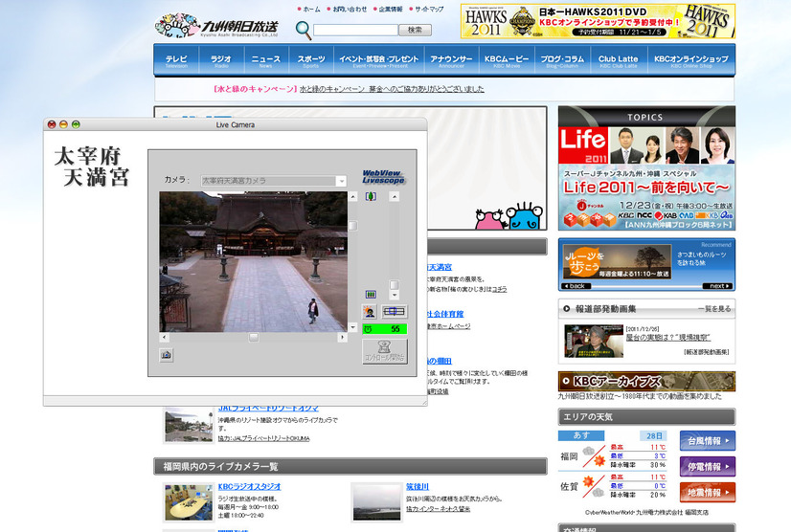791x532 pixels.
Task: Click the pan/tilt center reset icon
Action: (x=394, y=312)
